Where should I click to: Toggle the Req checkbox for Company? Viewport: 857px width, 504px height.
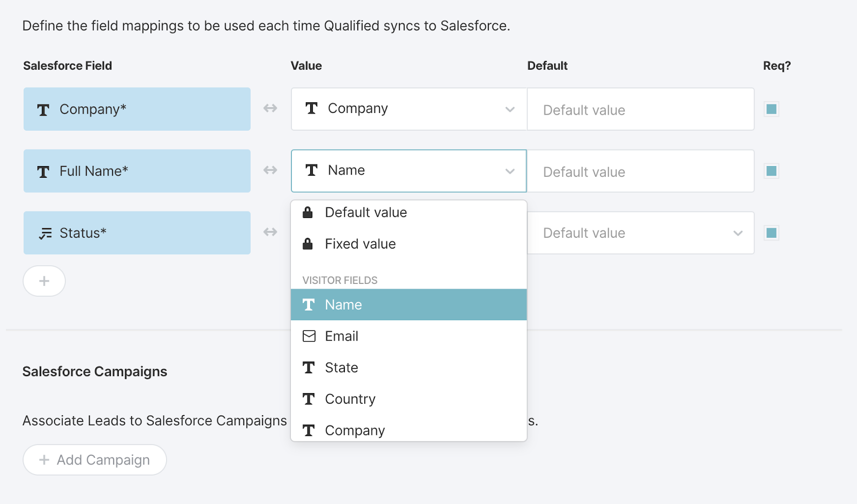771,108
